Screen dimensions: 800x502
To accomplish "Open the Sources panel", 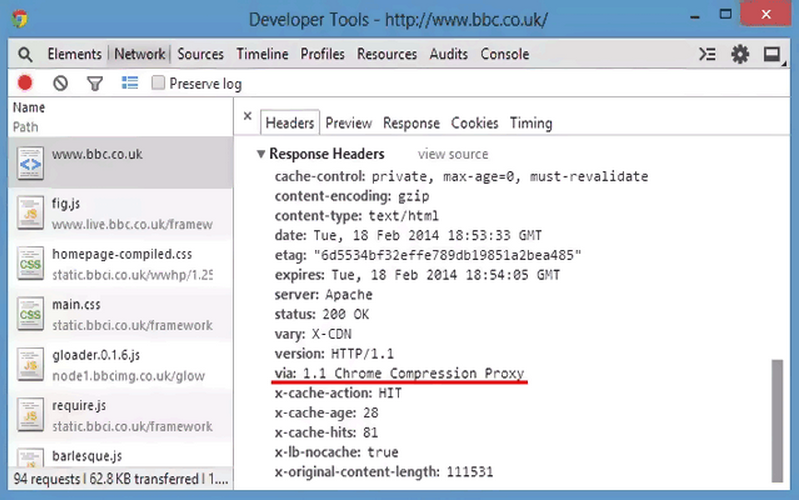I will point(201,54).
